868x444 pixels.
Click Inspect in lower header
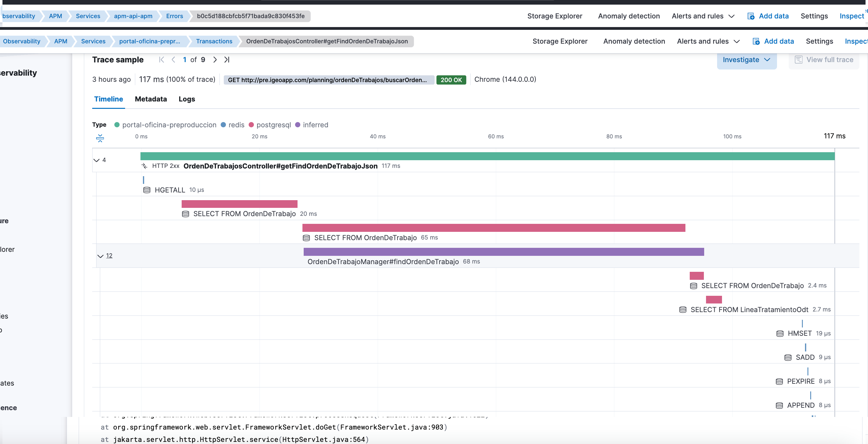[x=856, y=42]
